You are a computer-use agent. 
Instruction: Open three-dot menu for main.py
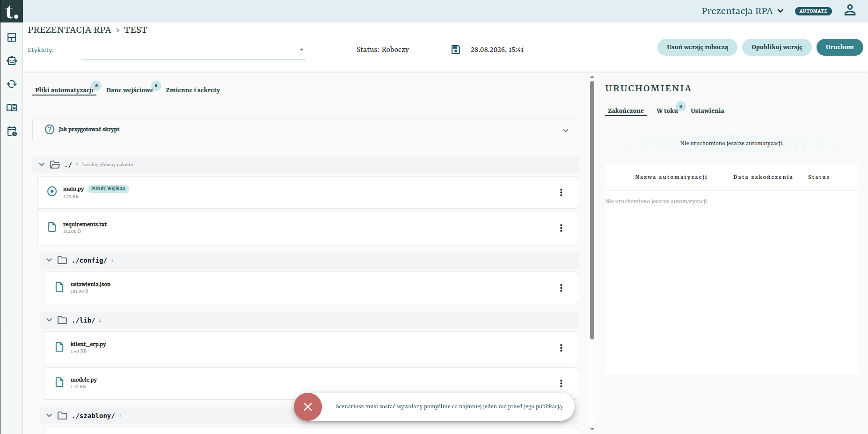coord(561,192)
